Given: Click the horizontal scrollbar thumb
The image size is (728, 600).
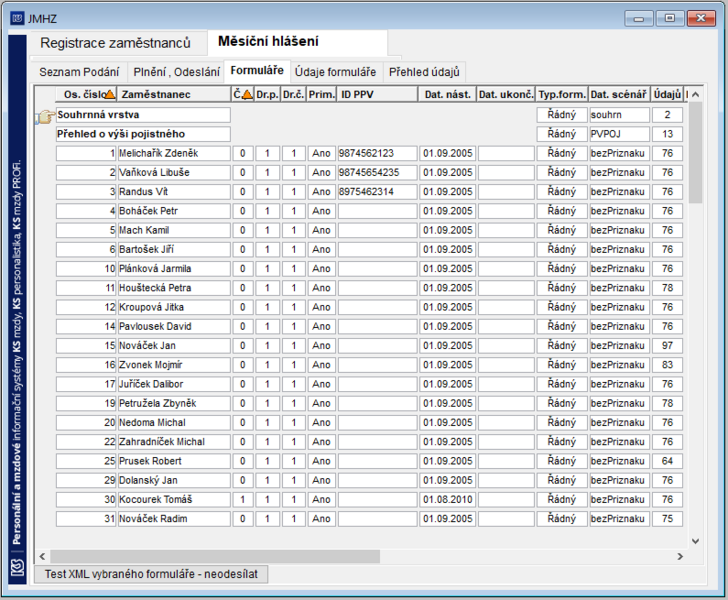Looking at the screenshot, I should 215,556.
